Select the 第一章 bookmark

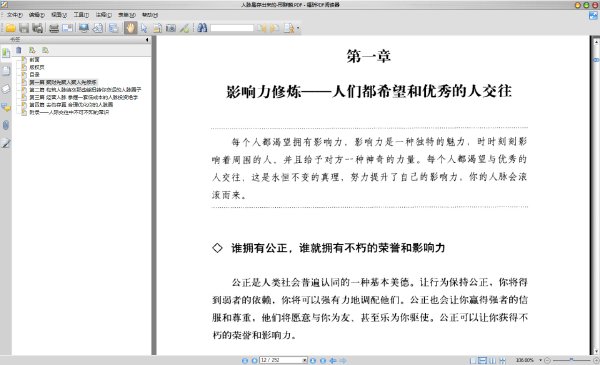pyautogui.click(x=63, y=82)
